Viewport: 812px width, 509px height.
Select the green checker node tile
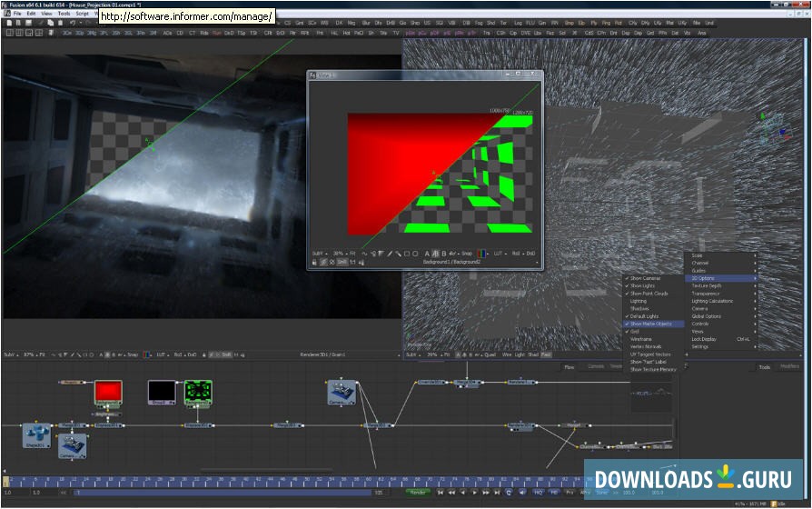click(x=198, y=392)
